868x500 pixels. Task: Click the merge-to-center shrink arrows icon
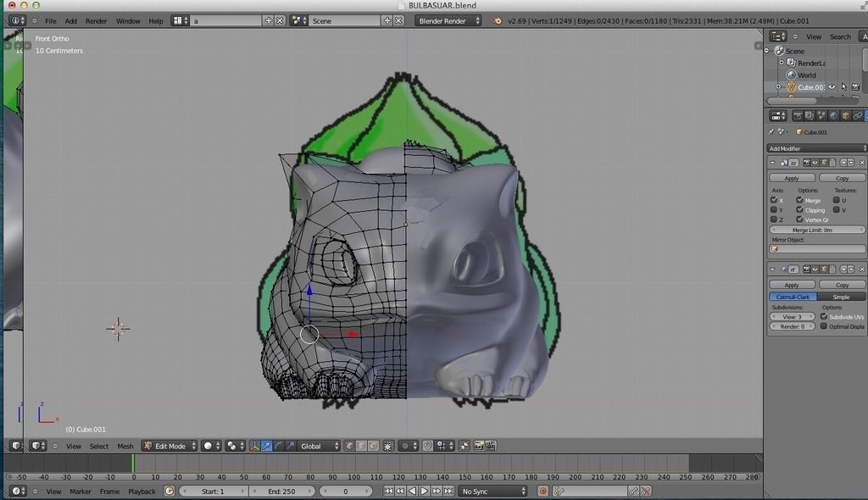click(x=465, y=446)
